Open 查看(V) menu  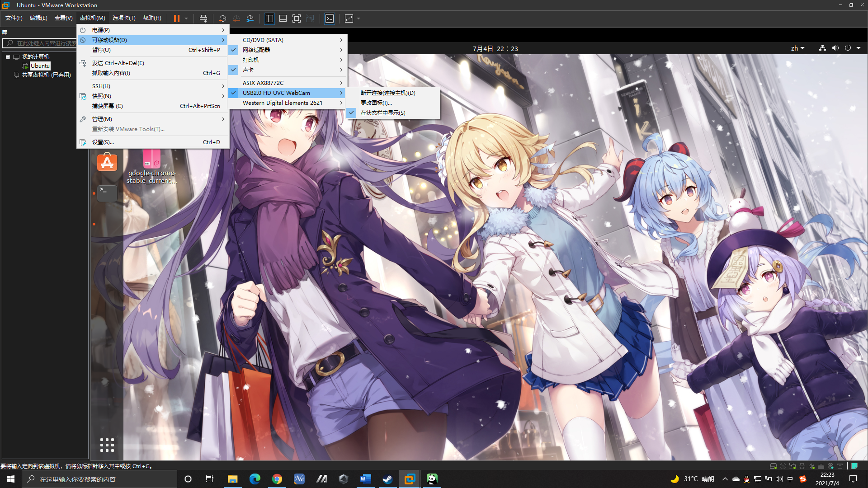(63, 18)
